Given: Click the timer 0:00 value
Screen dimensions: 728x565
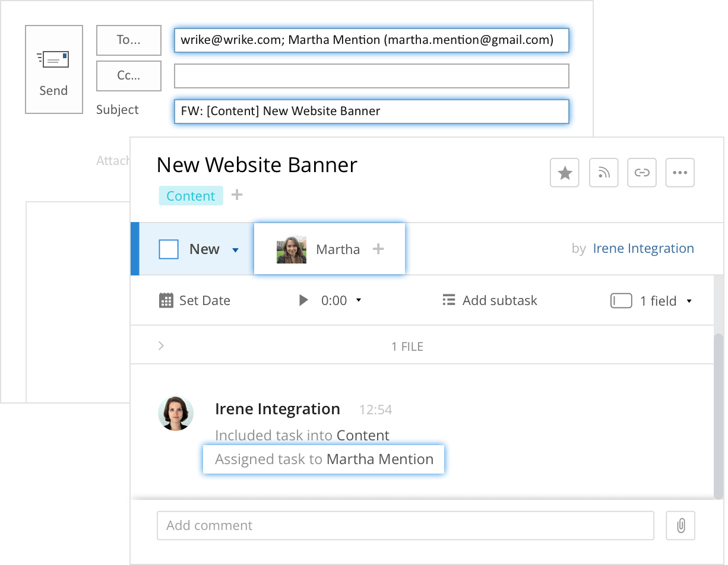Looking at the screenshot, I should (334, 301).
